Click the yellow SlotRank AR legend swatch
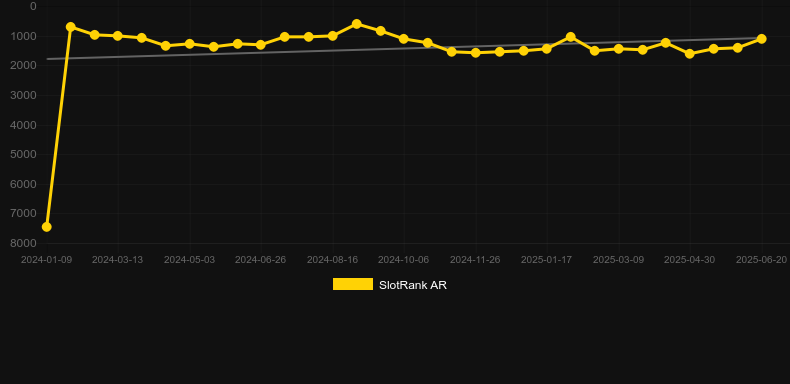 [x=353, y=284]
